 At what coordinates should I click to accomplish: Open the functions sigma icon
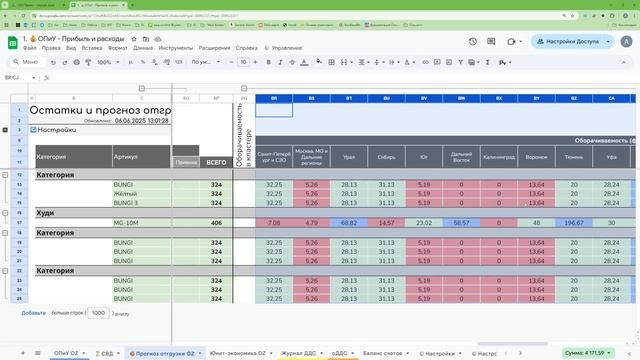[x=488, y=62]
